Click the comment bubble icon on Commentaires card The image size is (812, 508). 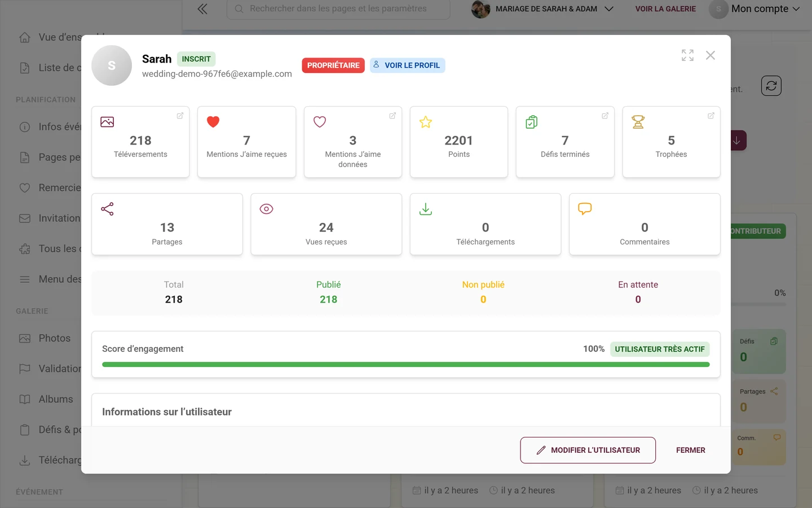(x=585, y=209)
